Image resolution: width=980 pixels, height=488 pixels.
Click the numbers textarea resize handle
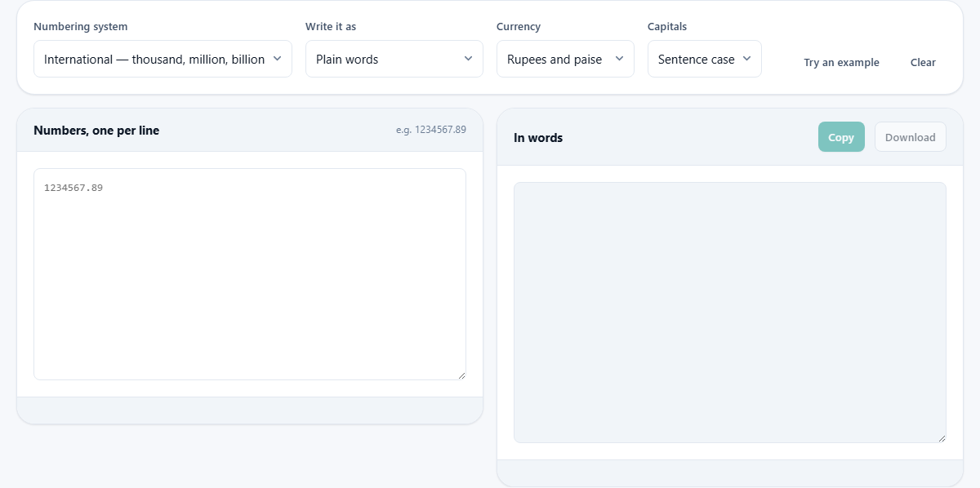(461, 375)
